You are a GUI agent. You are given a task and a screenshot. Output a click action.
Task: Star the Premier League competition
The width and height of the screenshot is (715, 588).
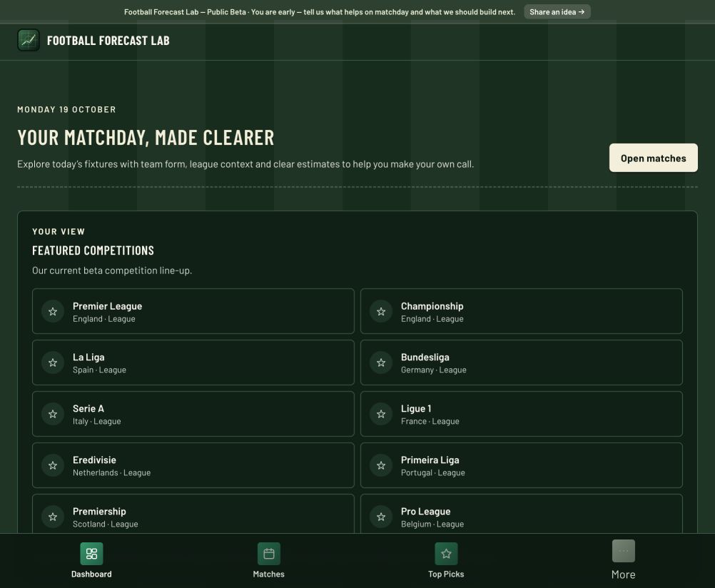pos(53,312)
